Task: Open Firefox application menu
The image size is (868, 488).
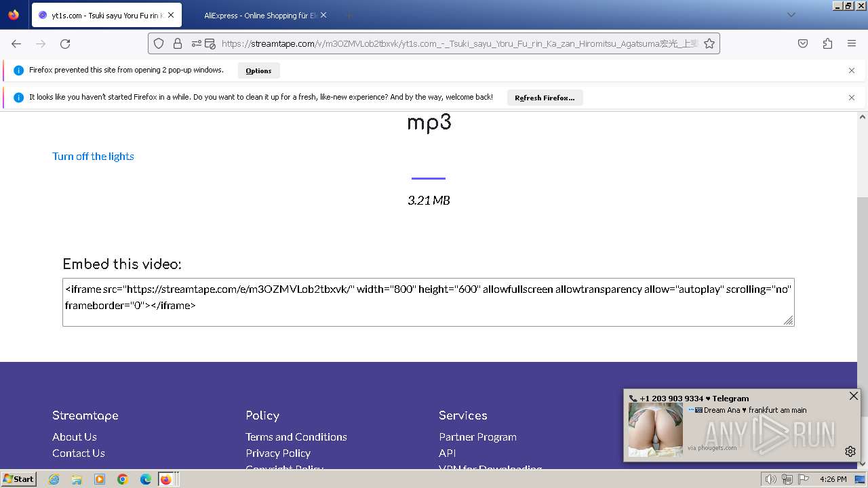Action: (852, 43)
